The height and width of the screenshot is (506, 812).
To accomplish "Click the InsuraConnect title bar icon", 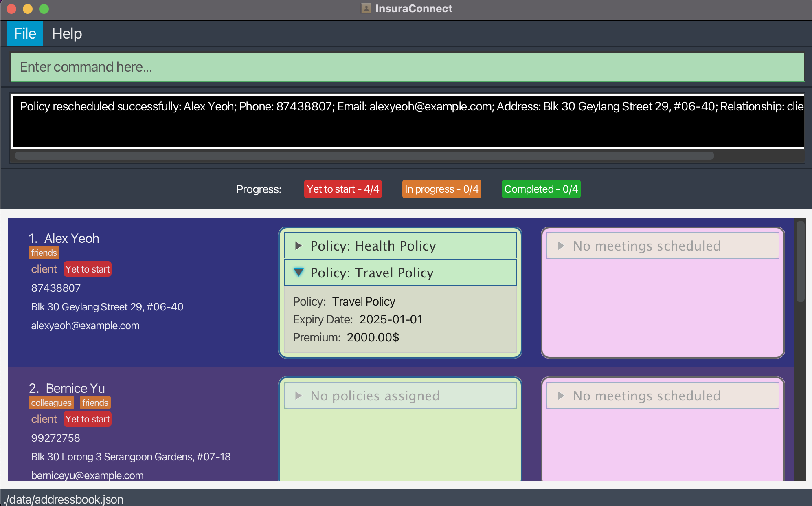I will coord(366,8).
